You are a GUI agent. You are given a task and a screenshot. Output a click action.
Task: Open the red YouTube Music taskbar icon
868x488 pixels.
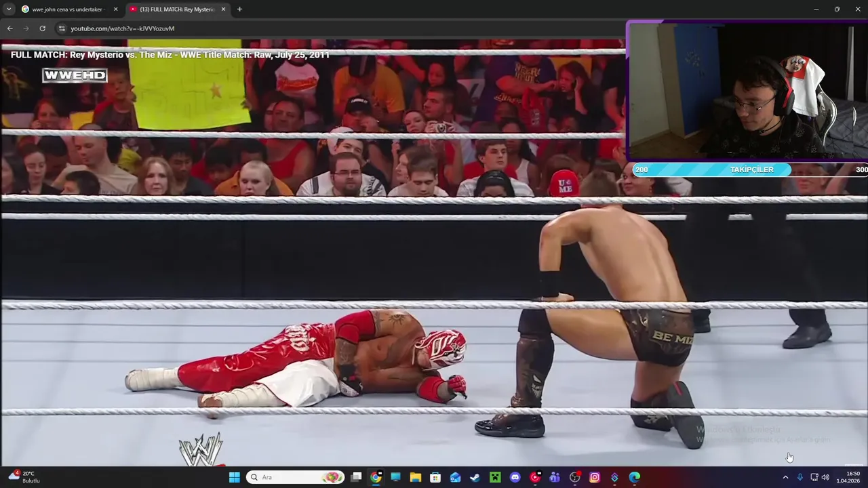click(535, 477)
